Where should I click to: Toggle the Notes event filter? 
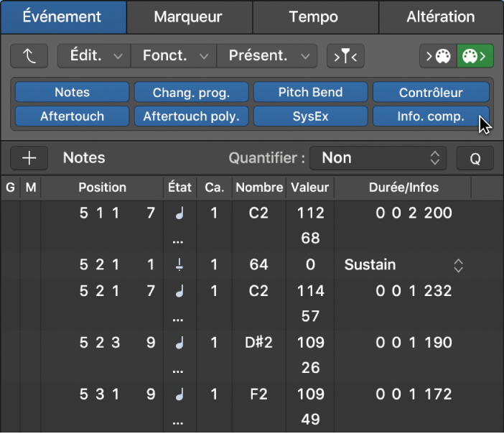(x=72, y=92)
